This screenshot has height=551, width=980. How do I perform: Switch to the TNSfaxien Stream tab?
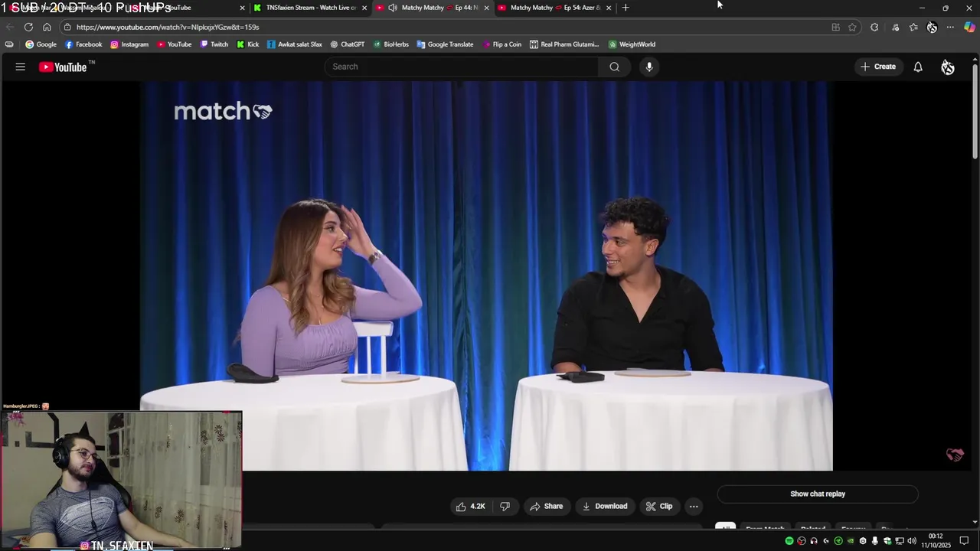[x=310, y=8]
